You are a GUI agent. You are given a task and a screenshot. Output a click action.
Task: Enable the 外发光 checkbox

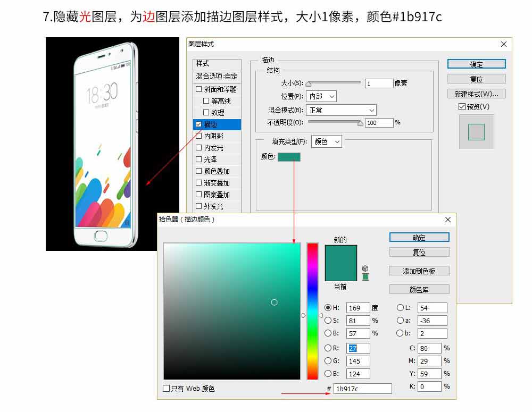[199, 206]
